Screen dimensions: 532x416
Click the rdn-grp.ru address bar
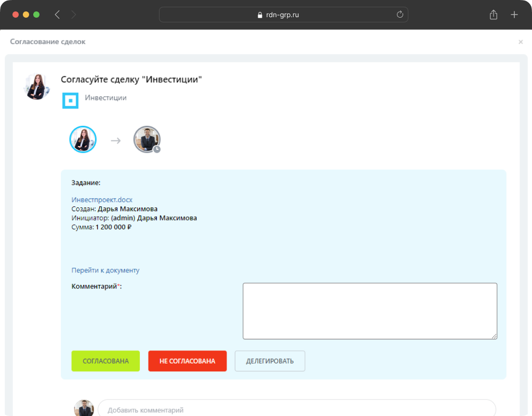point(283,15)
